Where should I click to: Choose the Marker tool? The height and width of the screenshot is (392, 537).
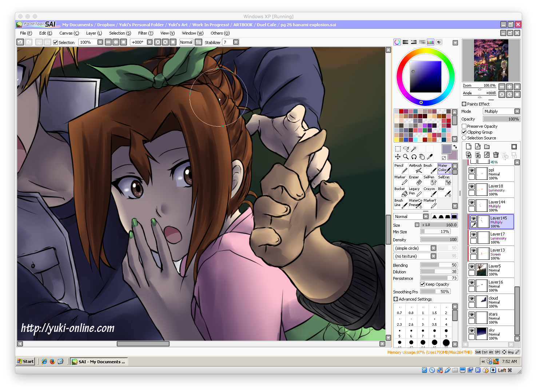401,180
